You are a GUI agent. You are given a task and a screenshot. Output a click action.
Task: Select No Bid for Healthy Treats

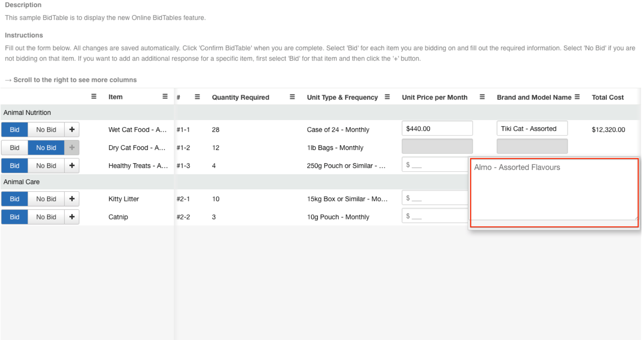coord(46,166)
